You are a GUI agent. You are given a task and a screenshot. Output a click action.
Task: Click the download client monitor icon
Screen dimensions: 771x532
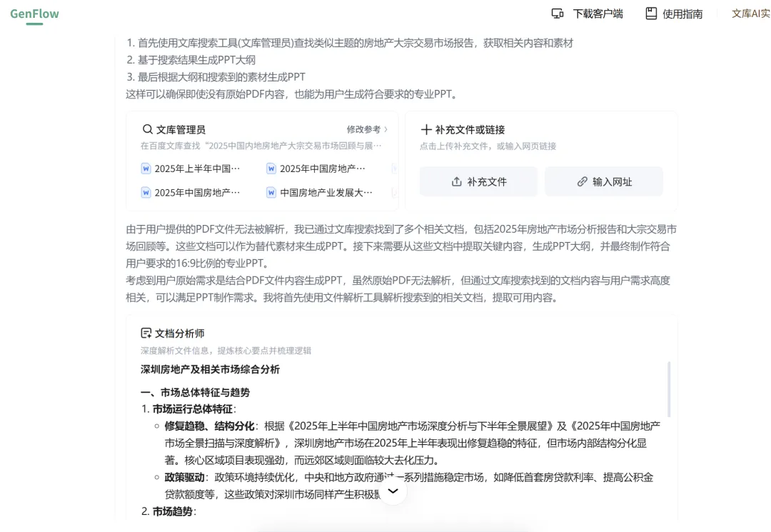point(557,14)
